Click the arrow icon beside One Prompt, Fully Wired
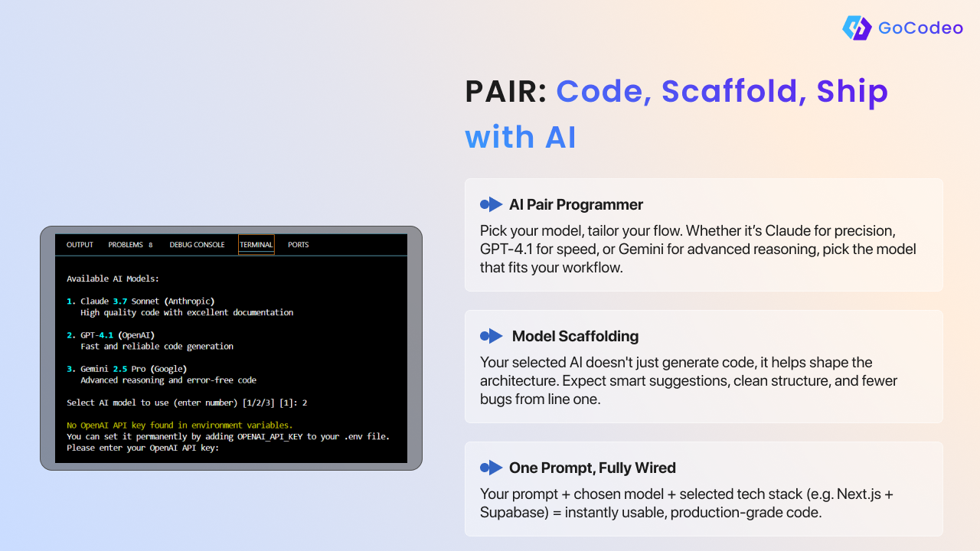The width and height of the screenshot is (980, 551). [x=491, y=468]
